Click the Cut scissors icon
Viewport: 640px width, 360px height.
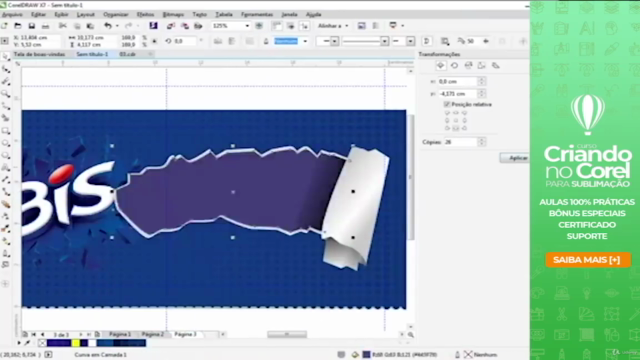pyautogui.click(x=63, y=26)
